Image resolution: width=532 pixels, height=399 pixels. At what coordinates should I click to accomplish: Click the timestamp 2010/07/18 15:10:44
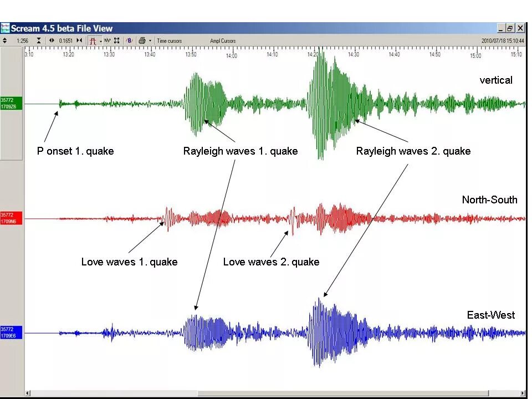click(503, 40)
